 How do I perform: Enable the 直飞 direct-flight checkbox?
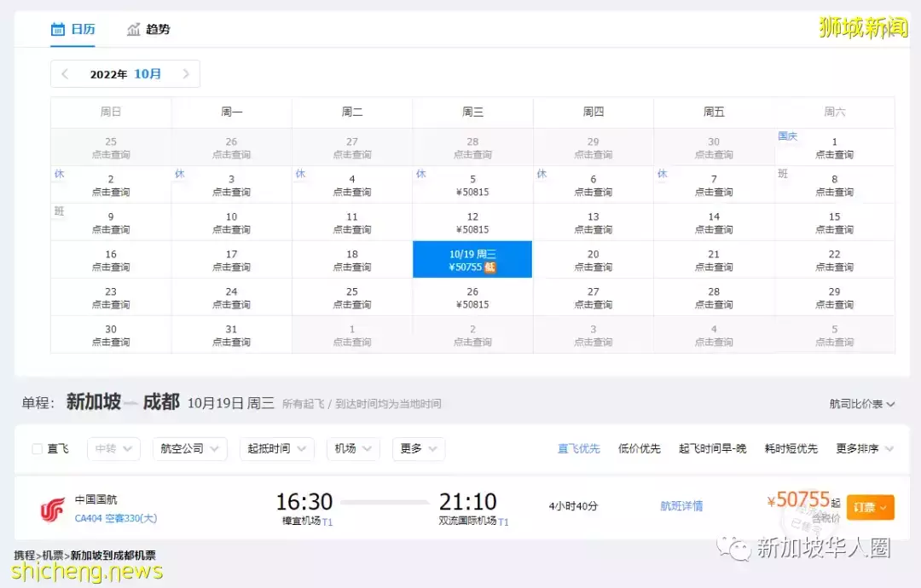click(x=36, y=448)
